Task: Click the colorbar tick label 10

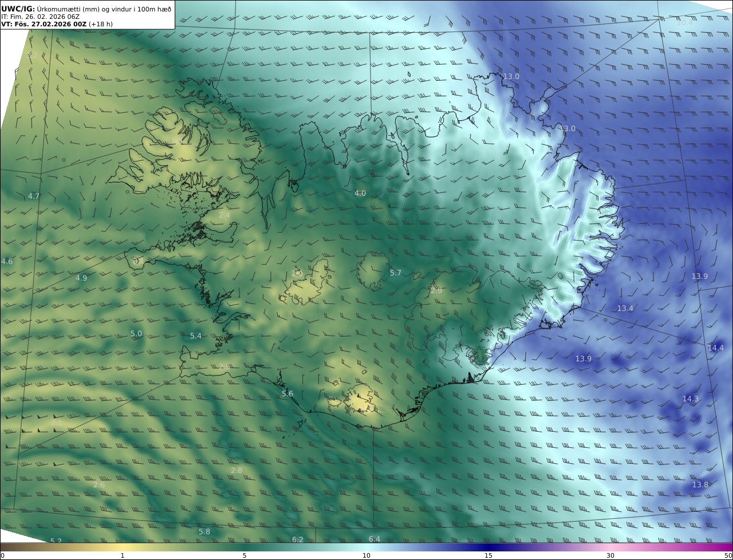Action: pos(366,555)
